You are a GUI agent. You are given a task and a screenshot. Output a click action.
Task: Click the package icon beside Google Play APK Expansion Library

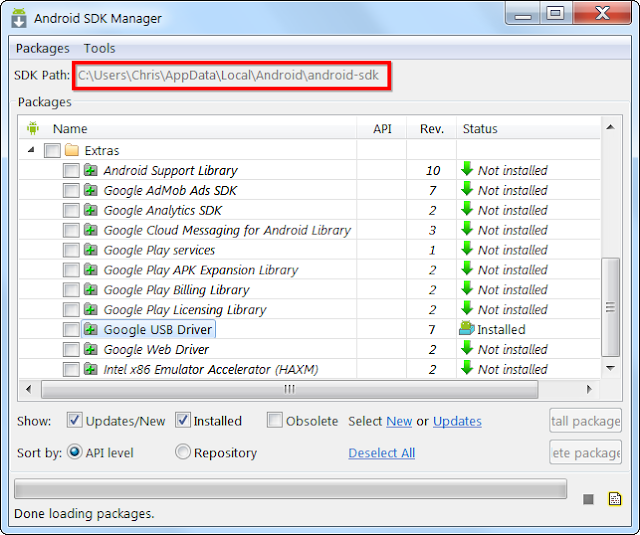(91, 269)
